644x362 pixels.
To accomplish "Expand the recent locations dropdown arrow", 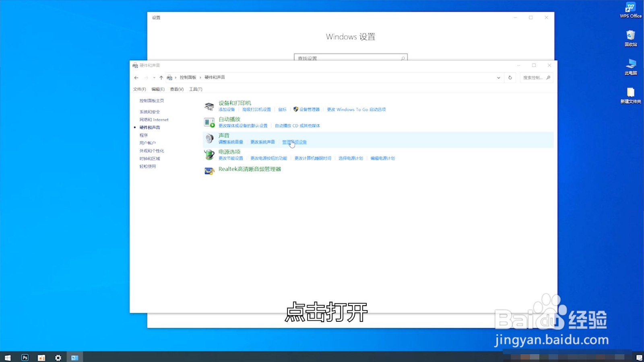I will [x=154, y=78].
